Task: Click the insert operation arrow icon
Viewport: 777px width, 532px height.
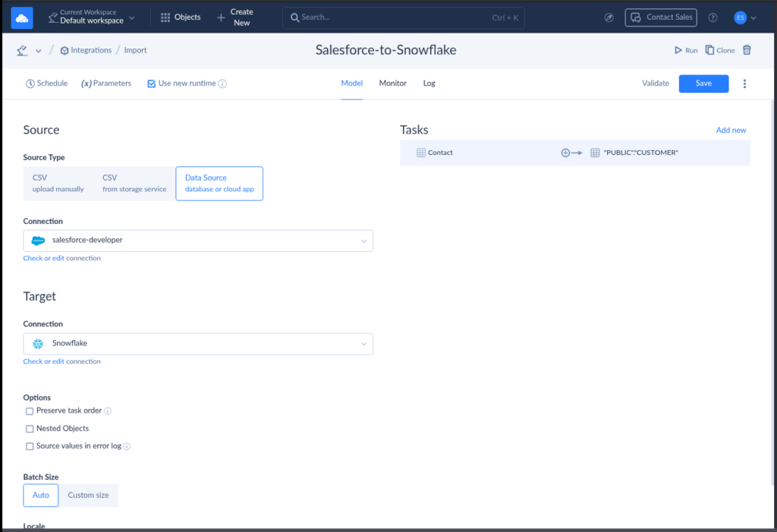Action: coord(571,153)
